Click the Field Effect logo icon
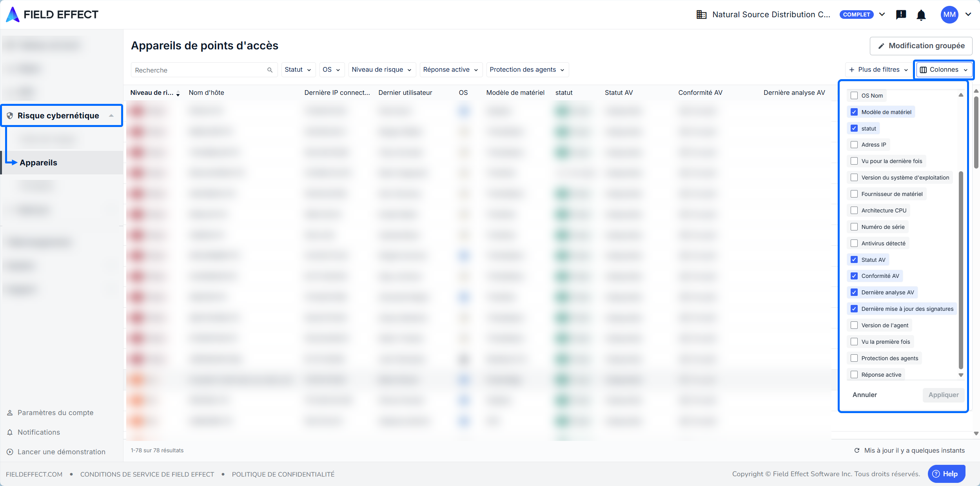This screenshot has width=980, height=486. [13, 15]
